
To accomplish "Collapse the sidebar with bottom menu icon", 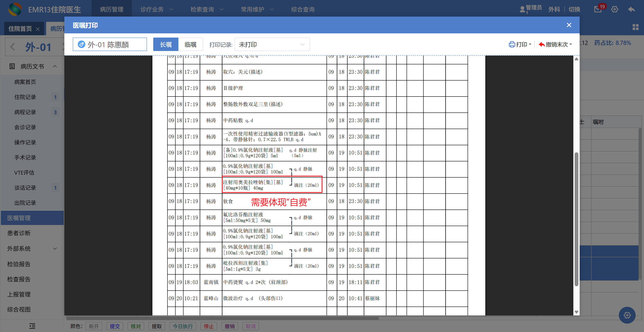I will [32, 326].
